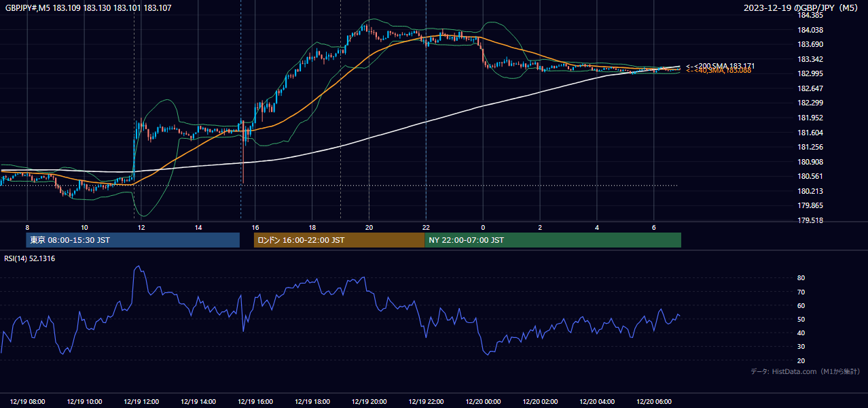Click price axis label 184.385
The height and width of the screenshot is (408, 868).
pyautogui.click(x=810, y=15)
